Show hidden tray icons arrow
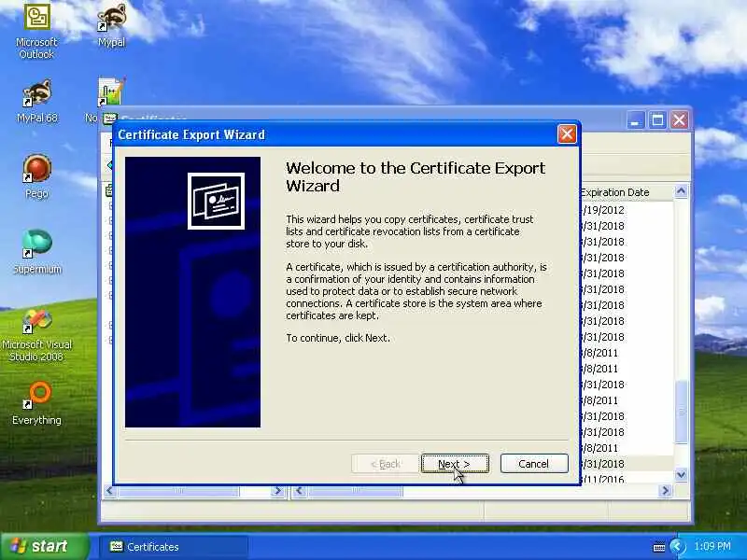The height and width of the screenshot is (560, 747). pos(677,546)
